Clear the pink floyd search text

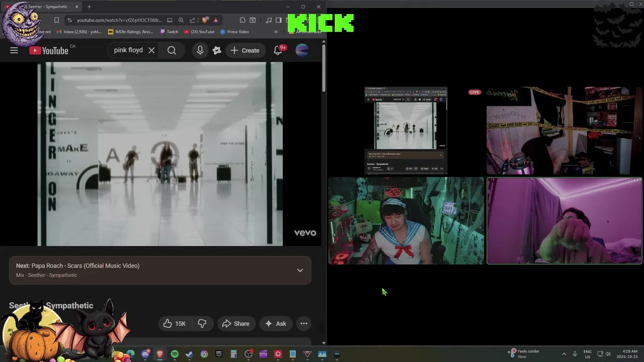click(151, 50)
